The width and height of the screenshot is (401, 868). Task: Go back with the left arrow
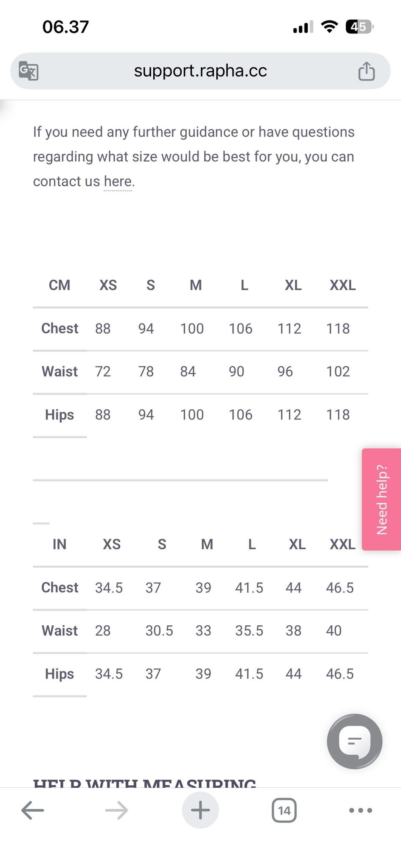[x=33, y=810]
